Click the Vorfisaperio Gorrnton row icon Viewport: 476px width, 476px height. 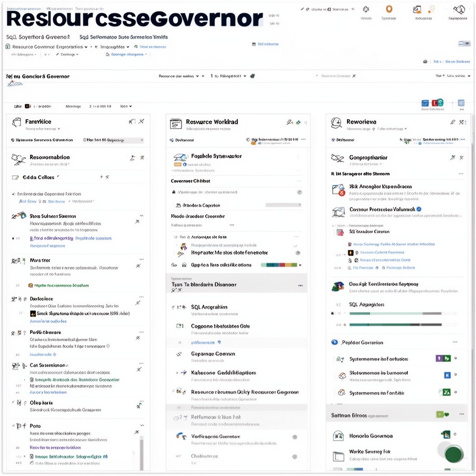[x=181, y=436]
